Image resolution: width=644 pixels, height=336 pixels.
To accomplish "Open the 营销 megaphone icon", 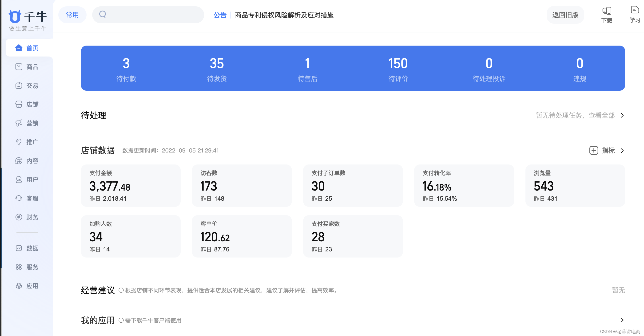I will tap(19, 123).
